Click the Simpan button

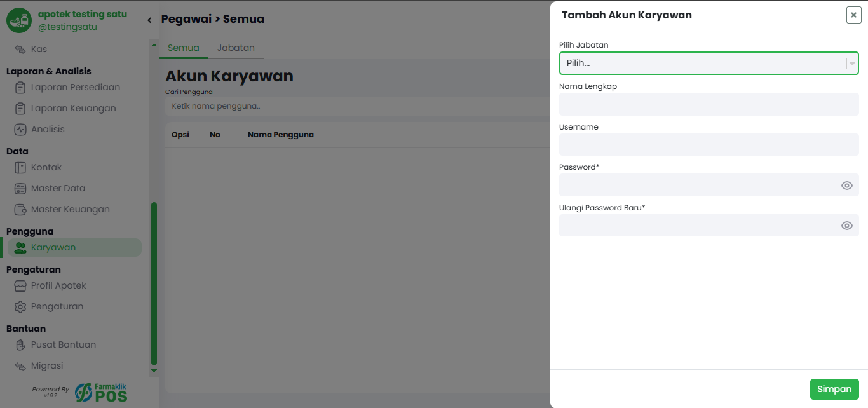click(x=834, y=389)
